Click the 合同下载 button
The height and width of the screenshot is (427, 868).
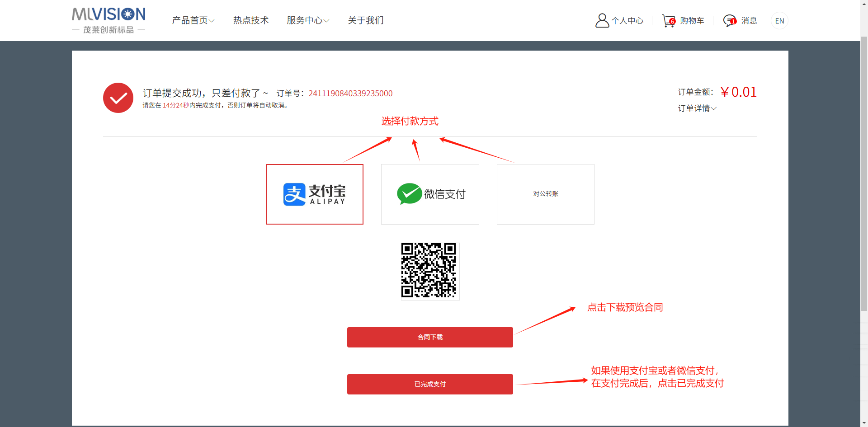(x=430, y=337)
